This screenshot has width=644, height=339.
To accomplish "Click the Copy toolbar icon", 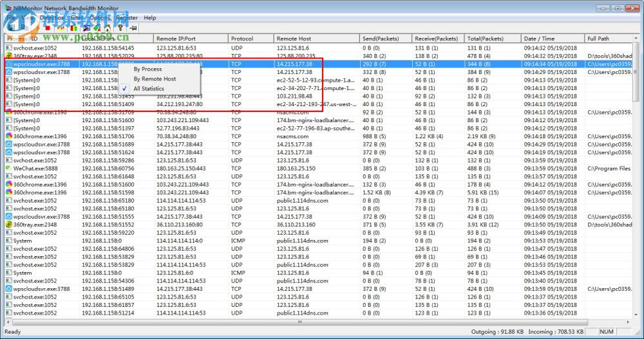I will (x=24, y=28).
